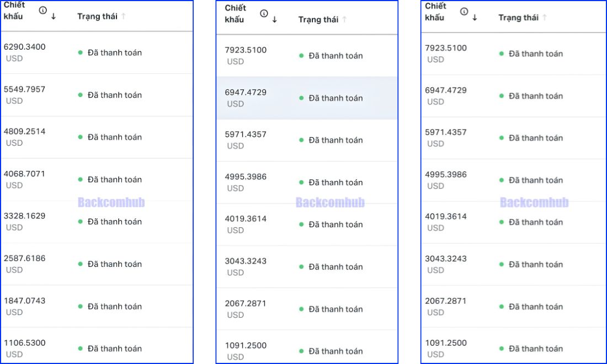Select Đã thanh toán status beside 1847.0743
The height and width of the screenshot is (364, 607).
(x=110, y=306)
